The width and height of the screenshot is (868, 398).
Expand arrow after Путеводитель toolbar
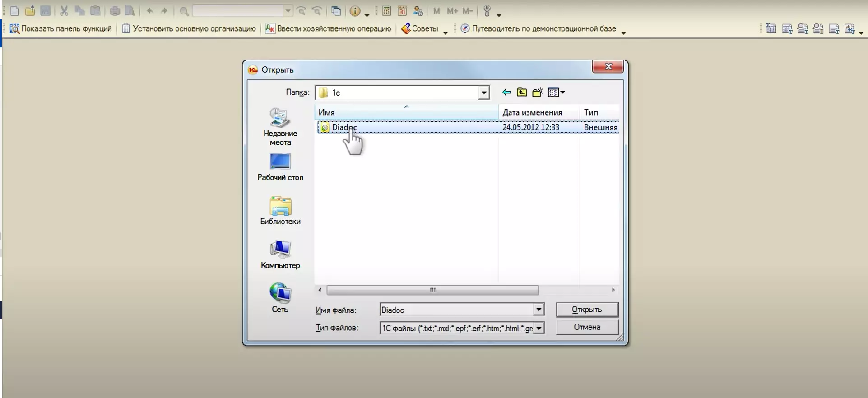click(x=623, y=32)
